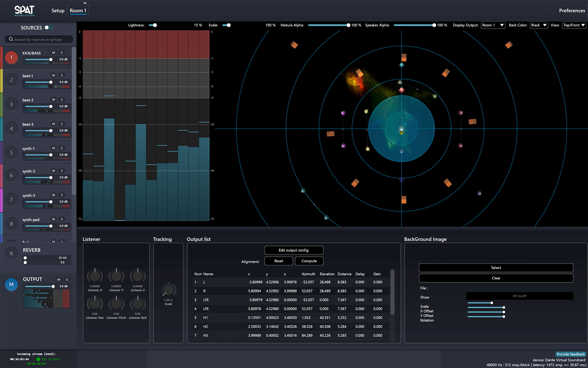Select a background image file
Viewport: 588px width, 368px height.
coord(496,268)
